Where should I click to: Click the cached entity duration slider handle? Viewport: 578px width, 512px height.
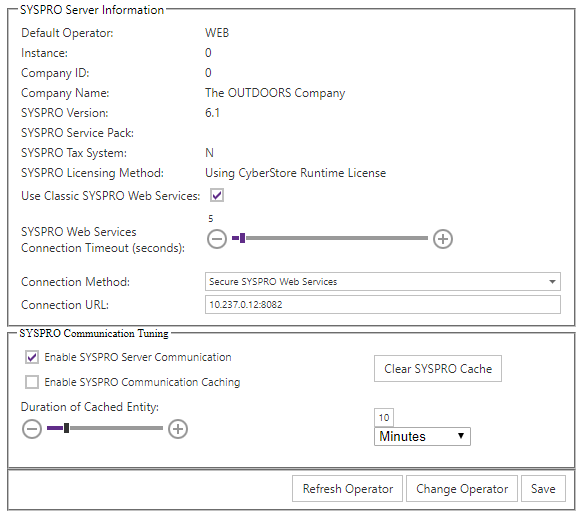tap(66, 428)
